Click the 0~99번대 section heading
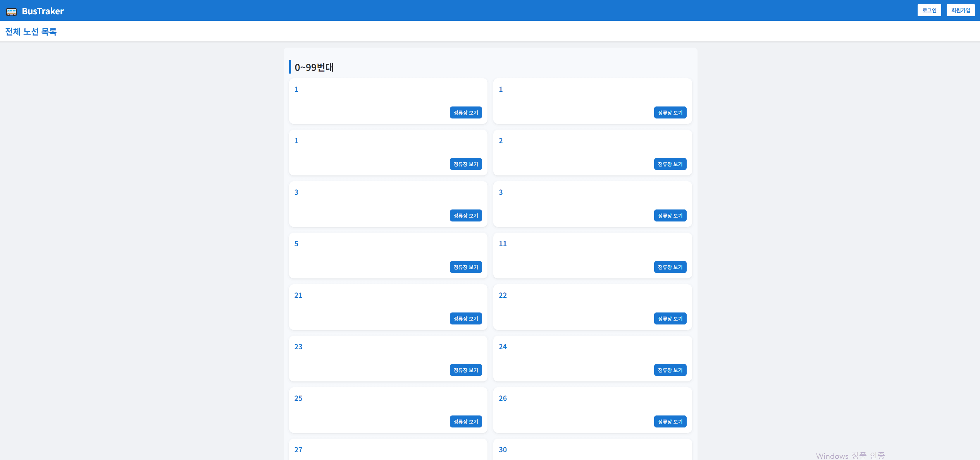 [x=314, y=67]
